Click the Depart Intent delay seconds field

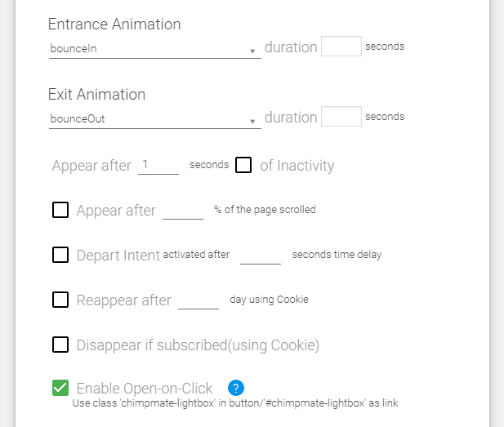pyautogui.click(x=261, y=256)
